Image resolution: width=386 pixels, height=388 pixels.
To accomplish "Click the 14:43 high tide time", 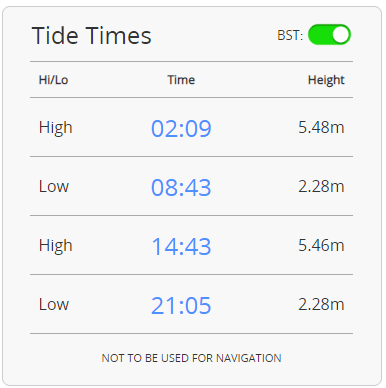I will (x=181, y=246).
